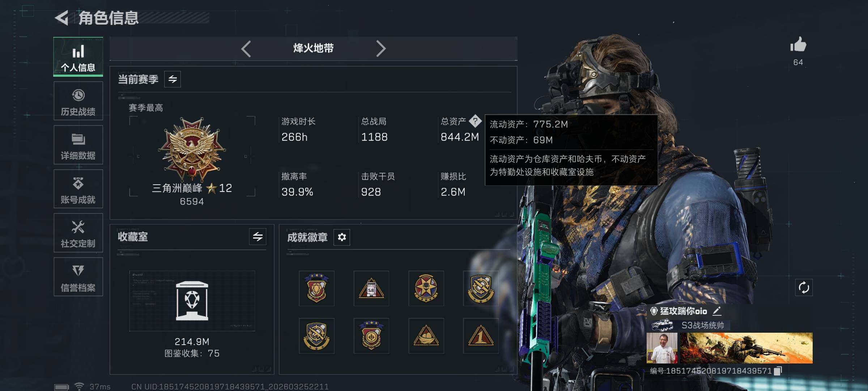The width and height of the screenshot is (868, 391).
Task: Switch to the next game mode
Action: (x=381, y=49)
